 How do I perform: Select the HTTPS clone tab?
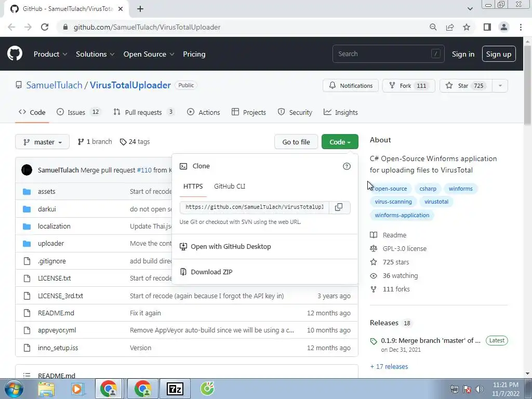(193, 187)
